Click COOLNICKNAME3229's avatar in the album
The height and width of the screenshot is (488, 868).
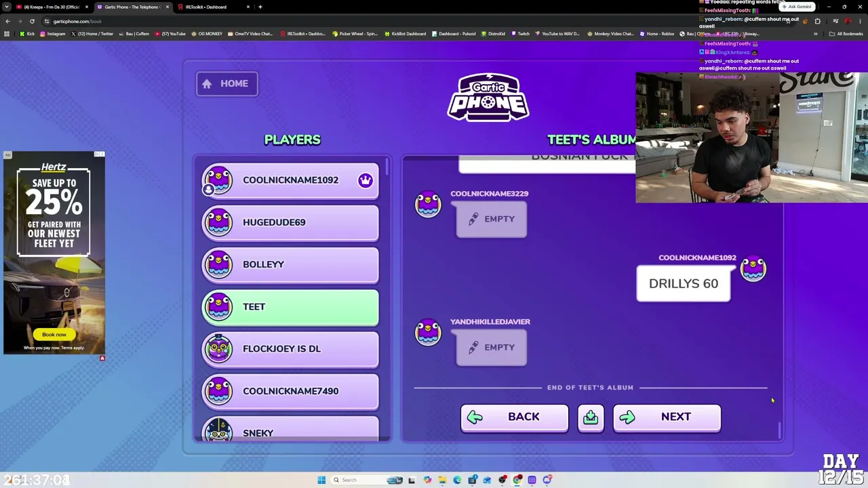[428, 205]
